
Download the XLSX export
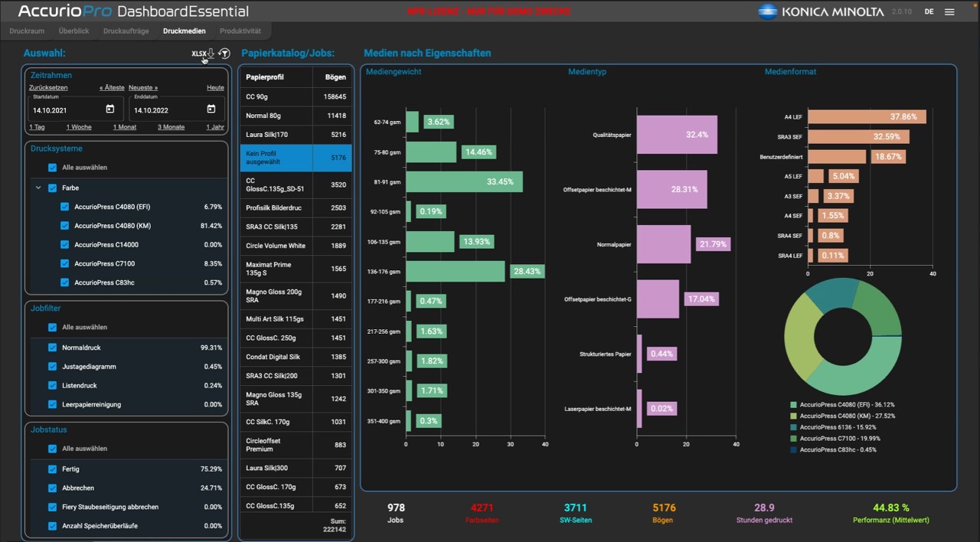[203, 54]
